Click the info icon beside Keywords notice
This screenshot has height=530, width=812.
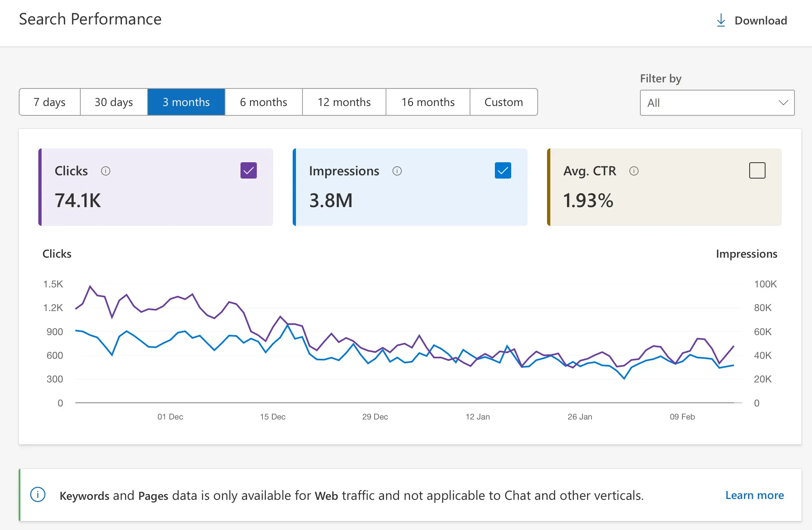pyautogui.click(x=38, y=495)
